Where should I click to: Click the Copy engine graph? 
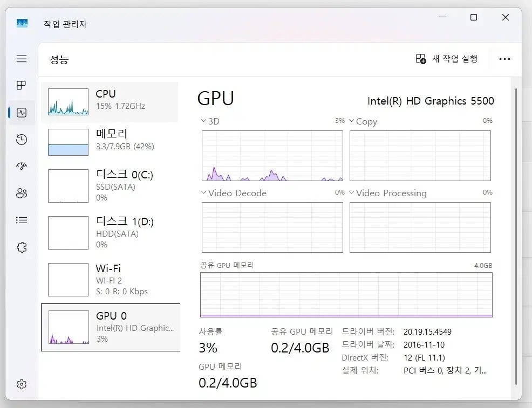[420, 156]
